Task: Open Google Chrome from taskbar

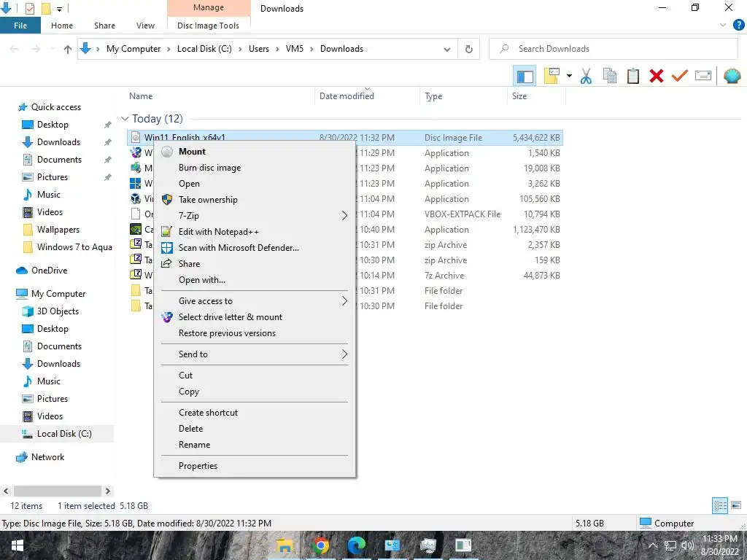Action: coord(321,545)
